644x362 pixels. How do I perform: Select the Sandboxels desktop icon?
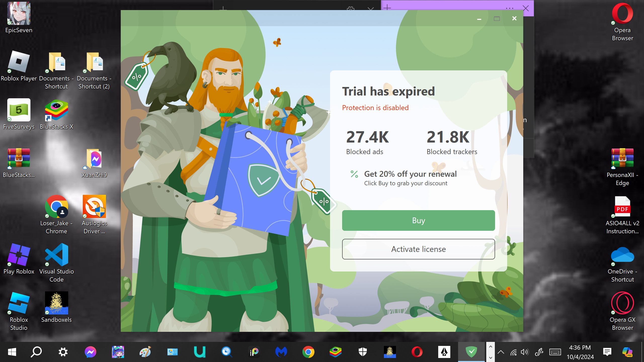click(57, 307)
